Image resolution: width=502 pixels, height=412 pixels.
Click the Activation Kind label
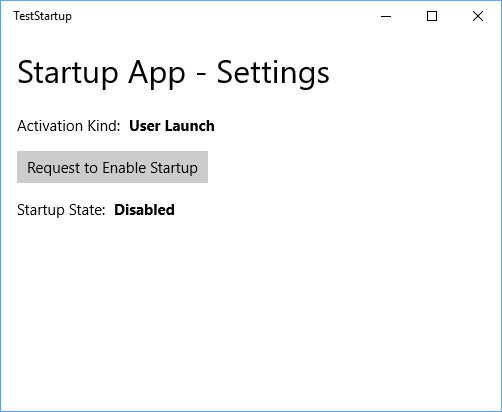pyautogui.click(x=69, y=126)
